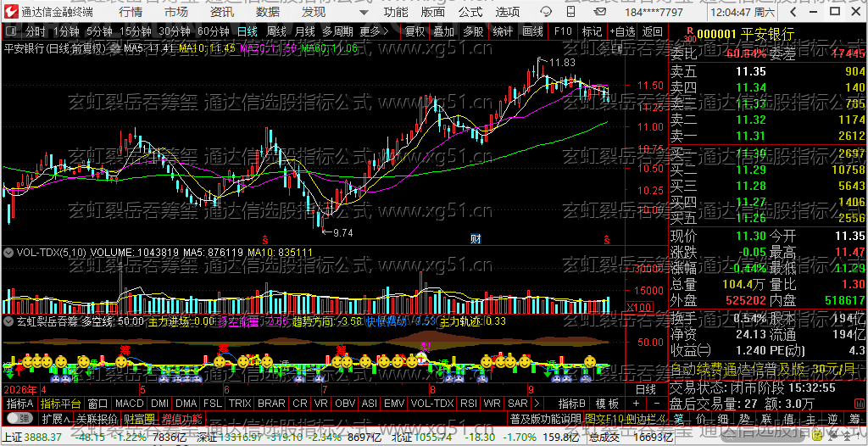Screen dimensions: 868x446
Task: Collapse the 玄虹裂岳吞筹 indicator panel circle
Action: [x=8, y=321]
